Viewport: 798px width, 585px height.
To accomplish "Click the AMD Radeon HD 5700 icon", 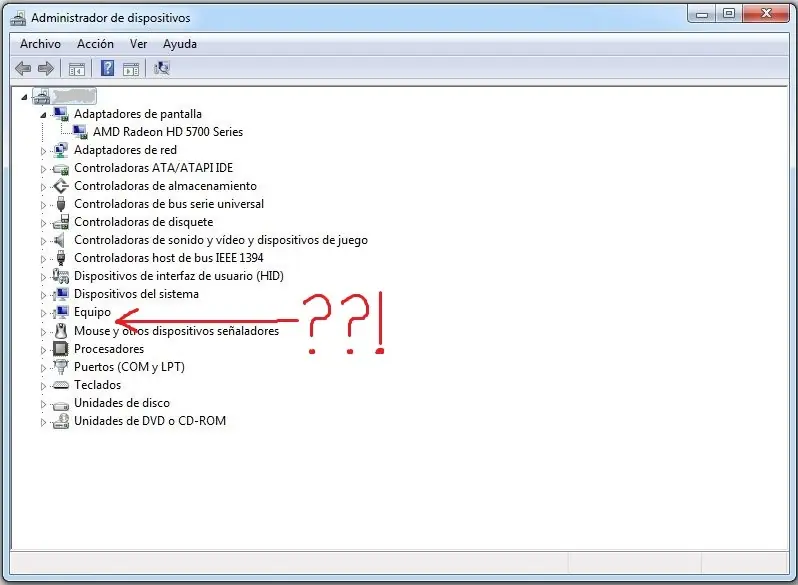I will pos(80,132).
